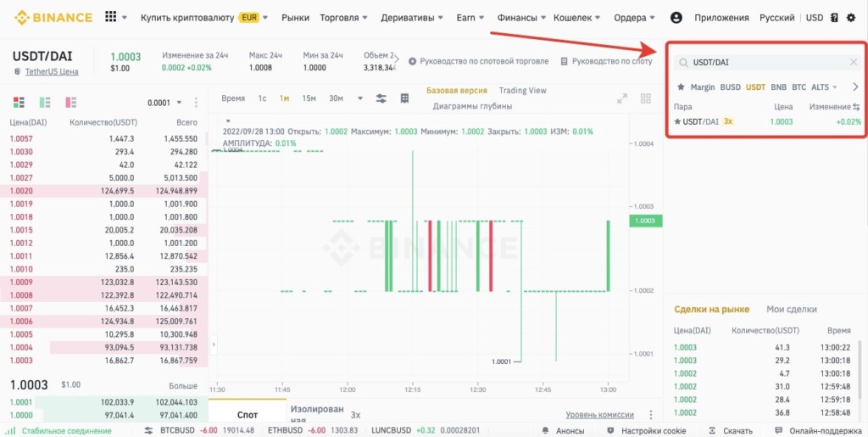Click the play icon beside spot trading guide
This screenshot has height=437, width=868.
412,61
